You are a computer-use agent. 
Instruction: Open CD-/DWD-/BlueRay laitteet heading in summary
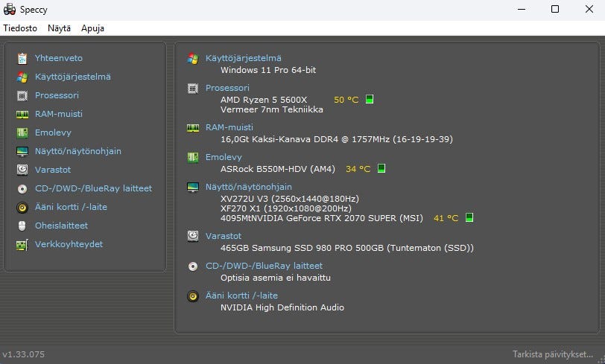click(264, 266)
